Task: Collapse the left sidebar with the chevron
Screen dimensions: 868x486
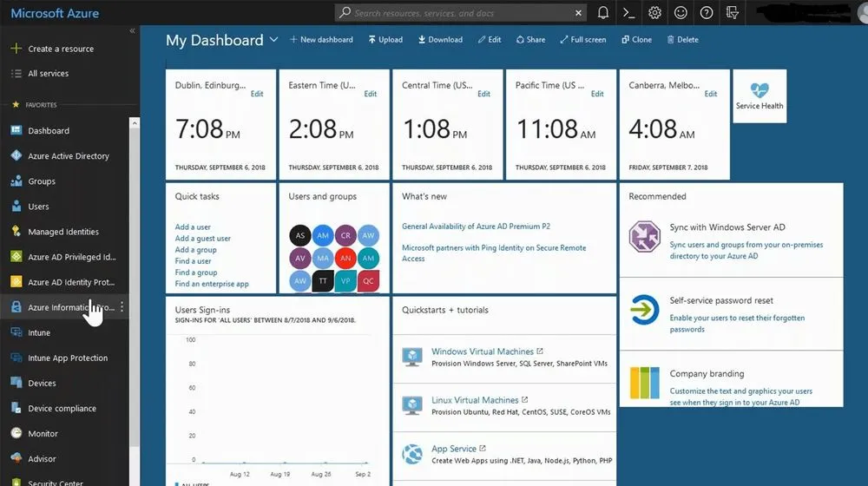Action: (x=132, y=31)
